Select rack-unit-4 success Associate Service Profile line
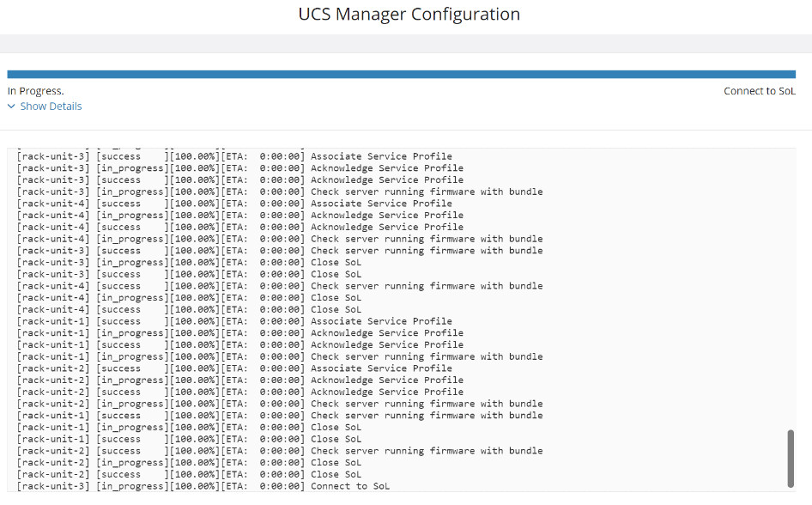This screenshot has width=812, height=505. (234, 204)
